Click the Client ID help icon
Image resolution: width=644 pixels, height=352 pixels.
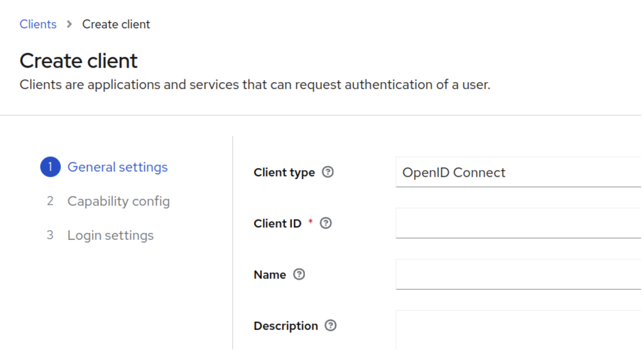tap(326, 223)
